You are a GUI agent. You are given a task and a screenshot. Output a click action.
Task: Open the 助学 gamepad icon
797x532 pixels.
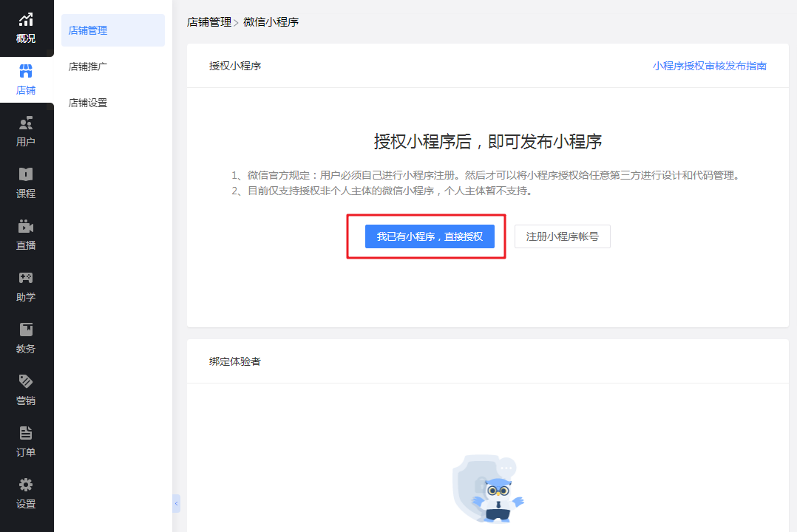click(26, 278)
